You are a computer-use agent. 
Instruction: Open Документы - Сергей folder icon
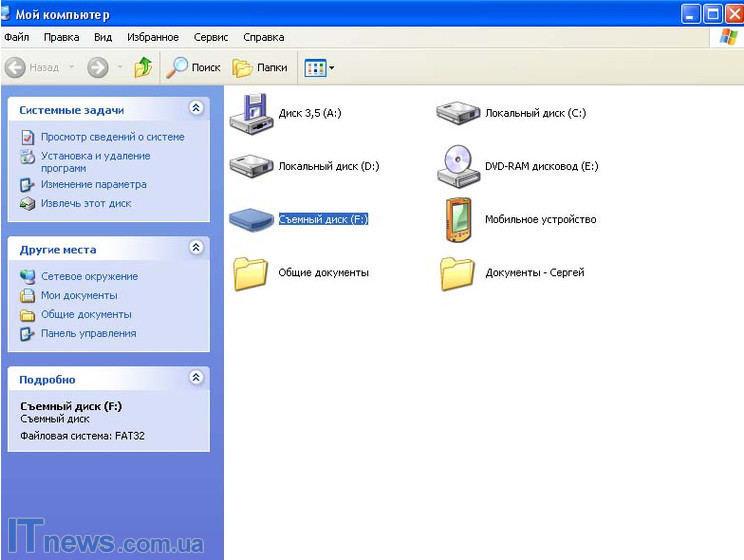458,272
